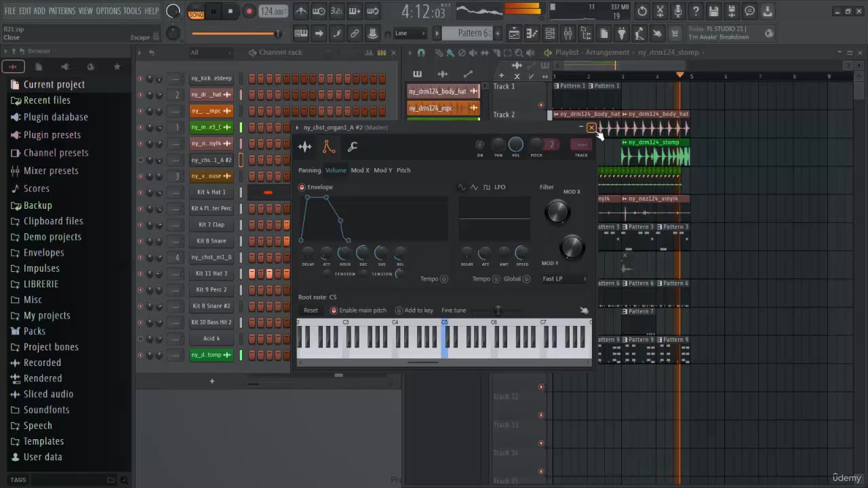Adjust the MOD X filter knob
The image size is (868, 488).
point(557,212)
